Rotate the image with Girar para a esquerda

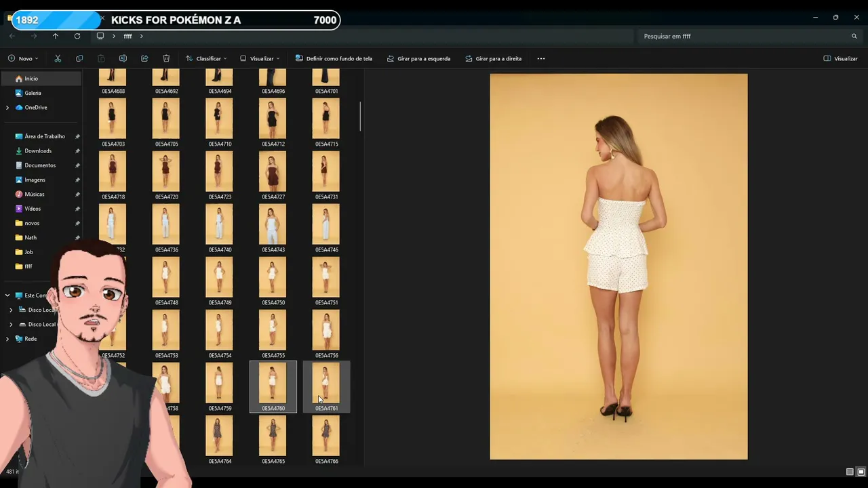pyautogui.click(x=418, y=58)
